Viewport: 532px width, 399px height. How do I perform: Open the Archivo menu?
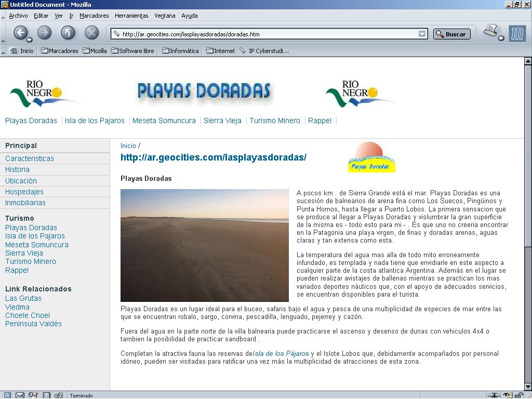(x=18, y=16)
